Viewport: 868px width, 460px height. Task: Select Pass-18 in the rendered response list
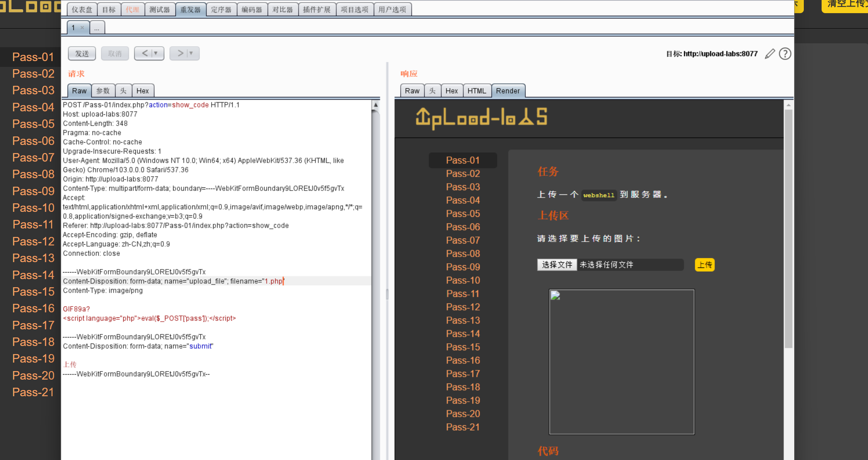pyautogui.click(x=463, y=387)
